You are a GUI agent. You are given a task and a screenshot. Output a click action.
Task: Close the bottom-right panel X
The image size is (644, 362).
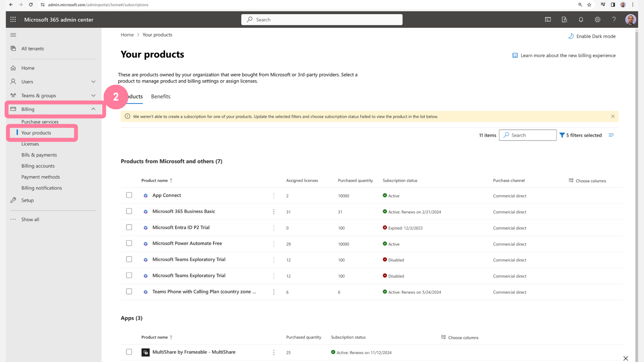click(x=626, y=358)
